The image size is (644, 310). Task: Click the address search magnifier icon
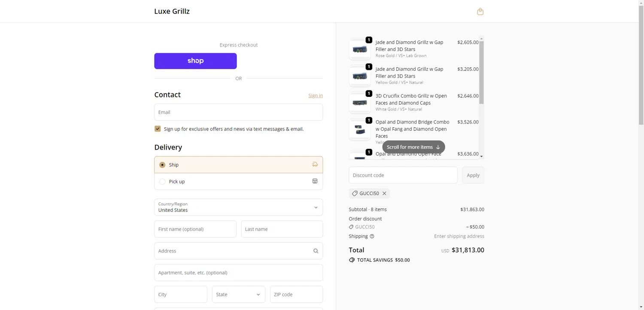[316, 251]
